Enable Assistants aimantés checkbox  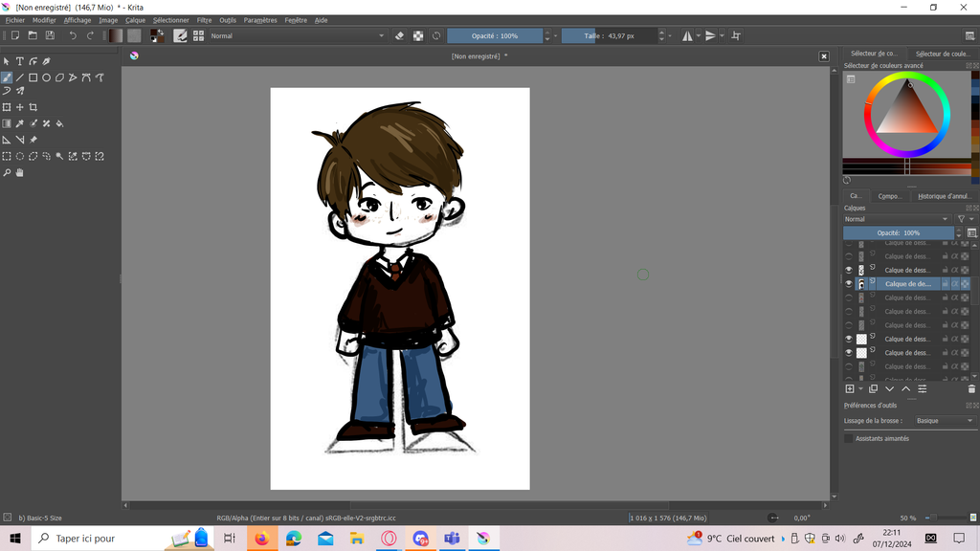click(848, 438)
